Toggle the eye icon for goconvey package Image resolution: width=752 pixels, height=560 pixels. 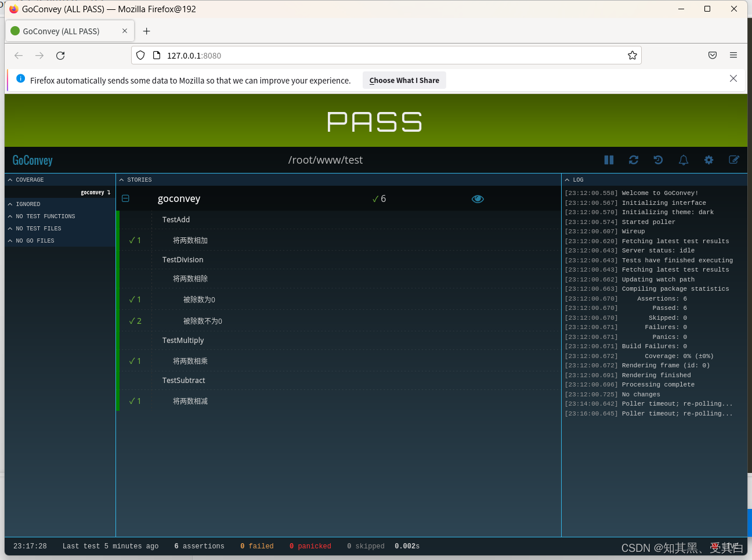point(478,199)
